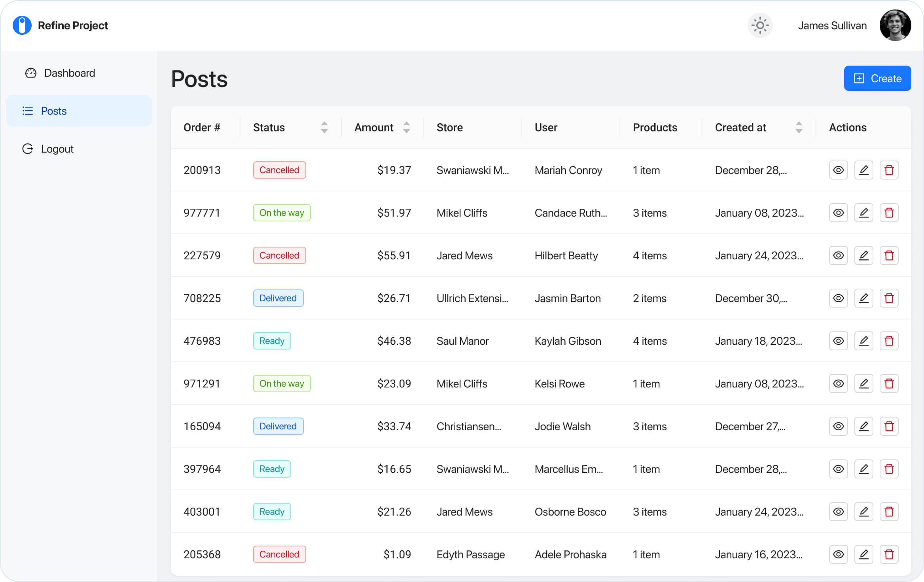Toggle the theme with the sun icon
This screenshot has height=582, width=924.
[760, 25]
